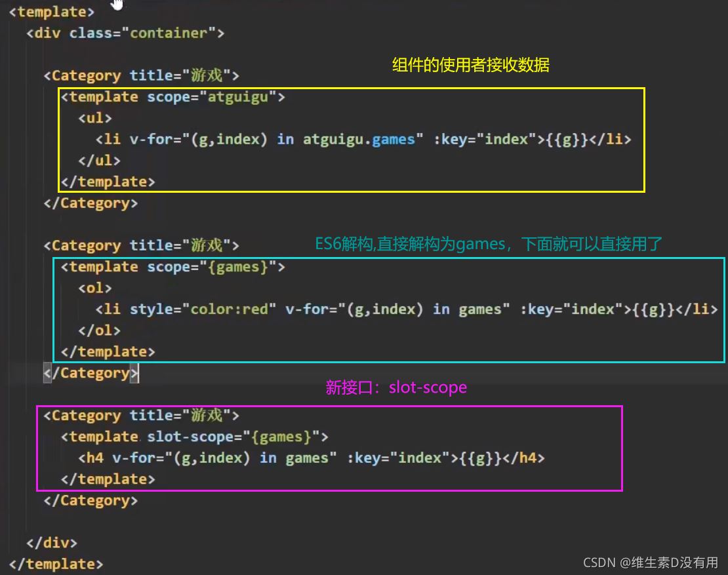Place cursor at highlighted closing Category tag
This screenshot has height=575, width=728.
[x=91, y=373]
